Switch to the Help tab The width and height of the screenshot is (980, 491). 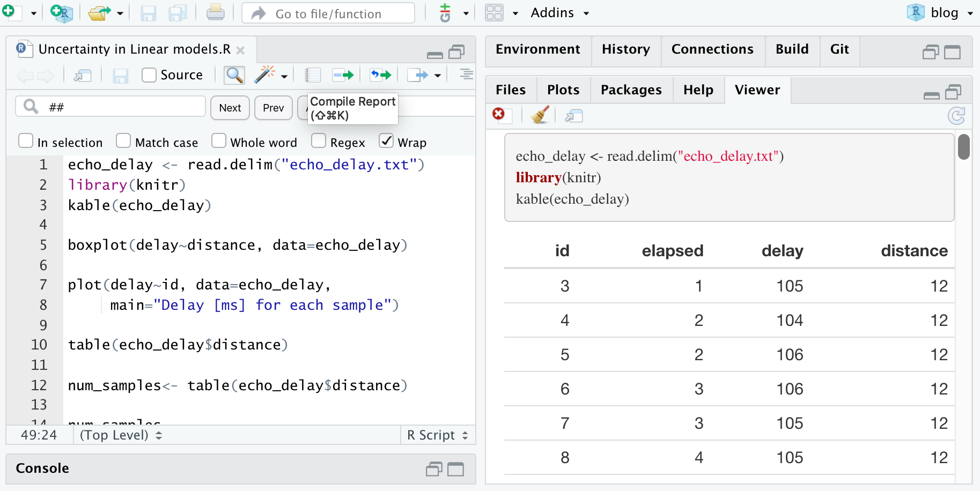click(x=698, y=90)
